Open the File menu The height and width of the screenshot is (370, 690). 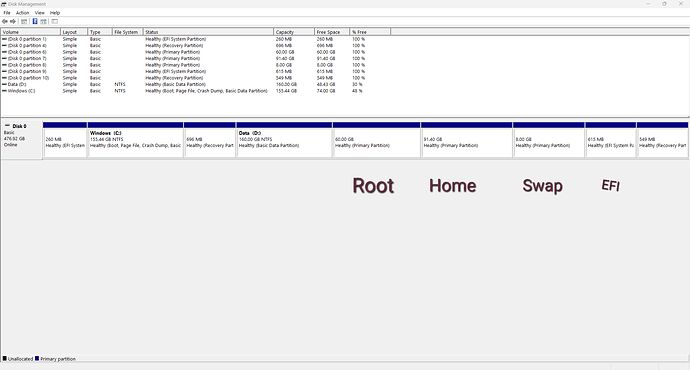[x=7, y=13]
